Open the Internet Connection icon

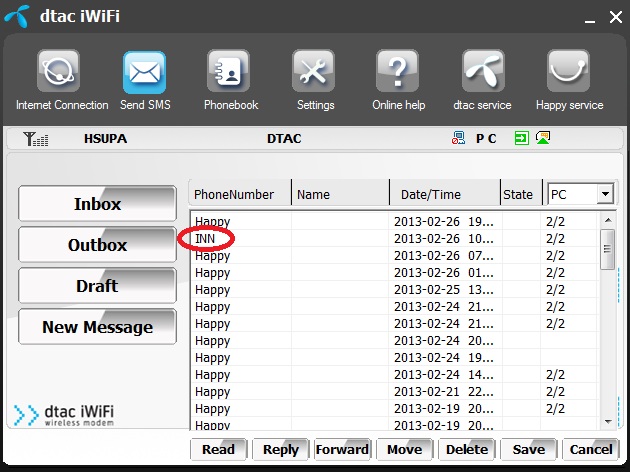[59, 72]
